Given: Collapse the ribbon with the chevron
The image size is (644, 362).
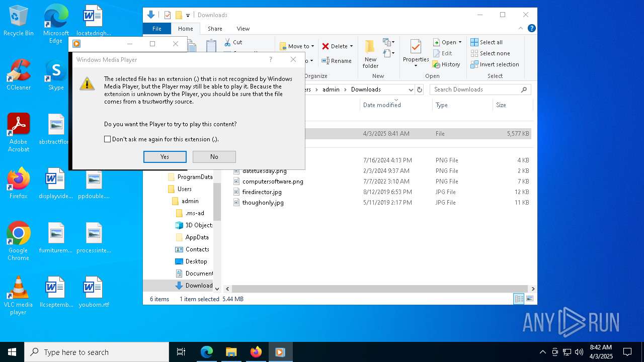Looking at the screenshot, I should (x=521, y=29).
